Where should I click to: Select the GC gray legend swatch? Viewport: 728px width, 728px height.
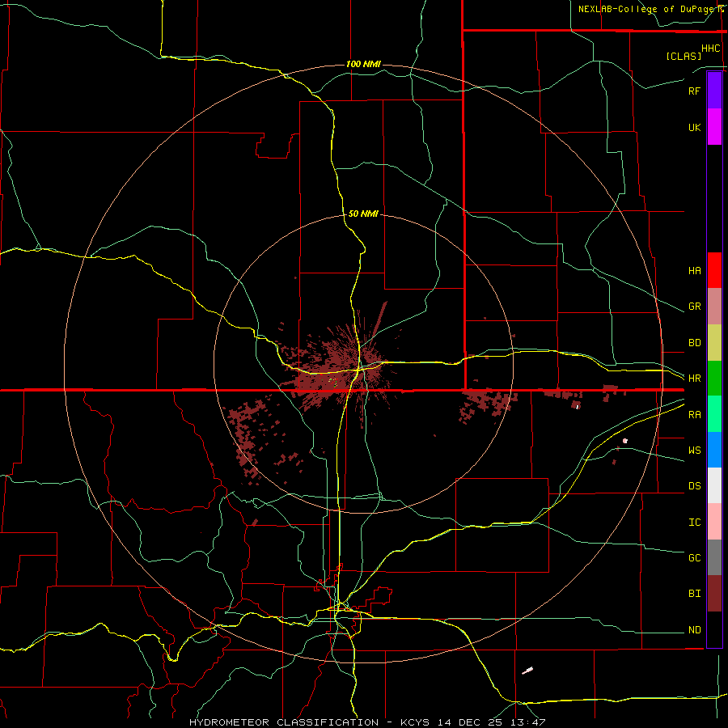tap(714, 557)
